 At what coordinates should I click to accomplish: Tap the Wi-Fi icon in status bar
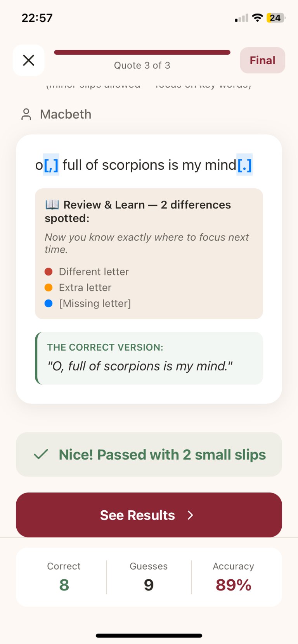257,18
